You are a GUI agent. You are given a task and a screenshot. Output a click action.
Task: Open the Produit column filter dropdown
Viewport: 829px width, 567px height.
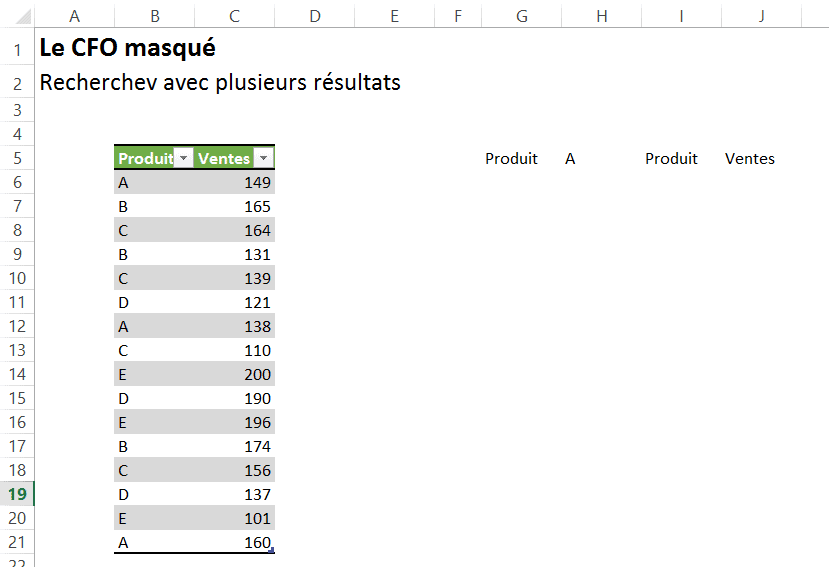tap(183, 159)
